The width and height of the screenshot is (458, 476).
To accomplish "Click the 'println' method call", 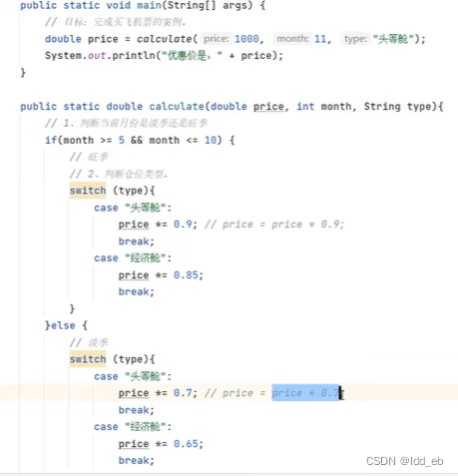I will click(x=134, y=56).
